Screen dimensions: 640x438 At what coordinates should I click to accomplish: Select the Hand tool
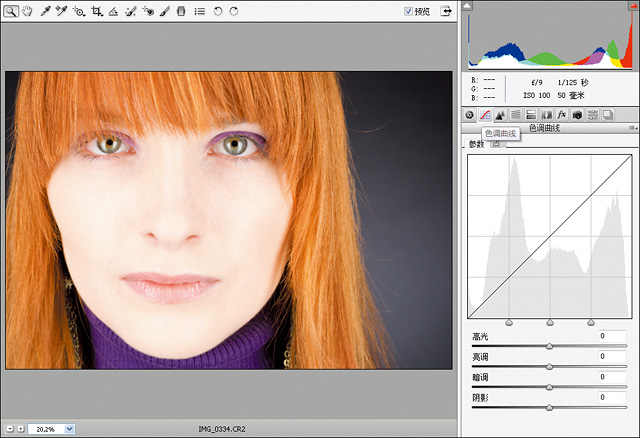pos(27,11)
